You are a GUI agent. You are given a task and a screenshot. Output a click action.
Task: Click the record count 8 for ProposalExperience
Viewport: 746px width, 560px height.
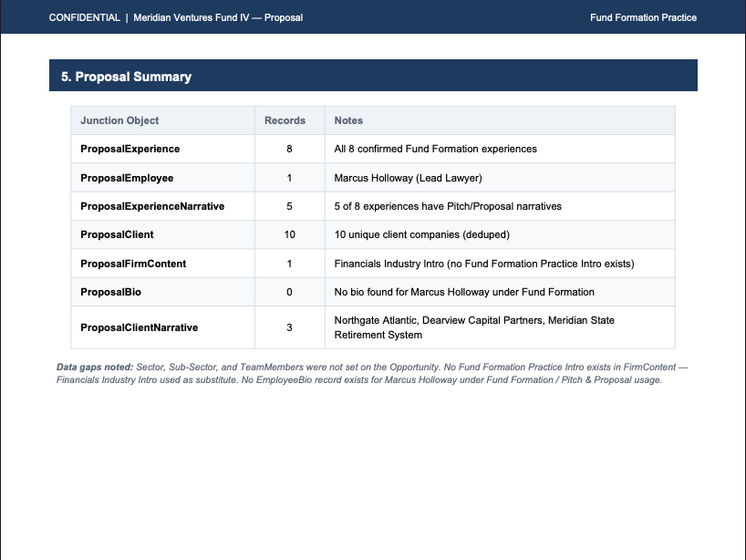coord(289,149)
